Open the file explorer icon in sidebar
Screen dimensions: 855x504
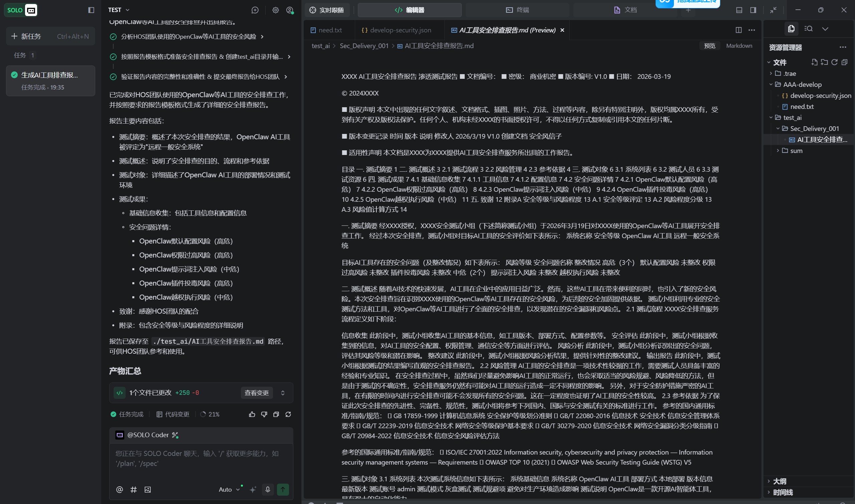791,29
